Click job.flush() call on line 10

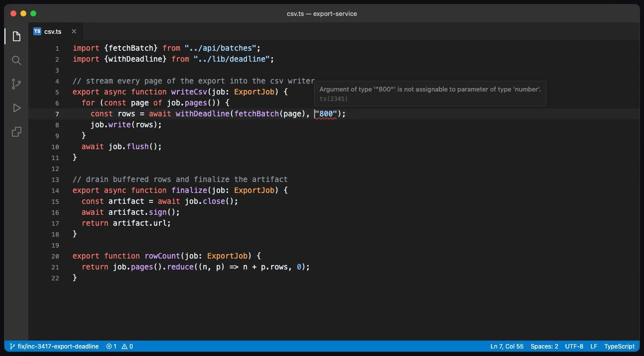tap(133, 147)
